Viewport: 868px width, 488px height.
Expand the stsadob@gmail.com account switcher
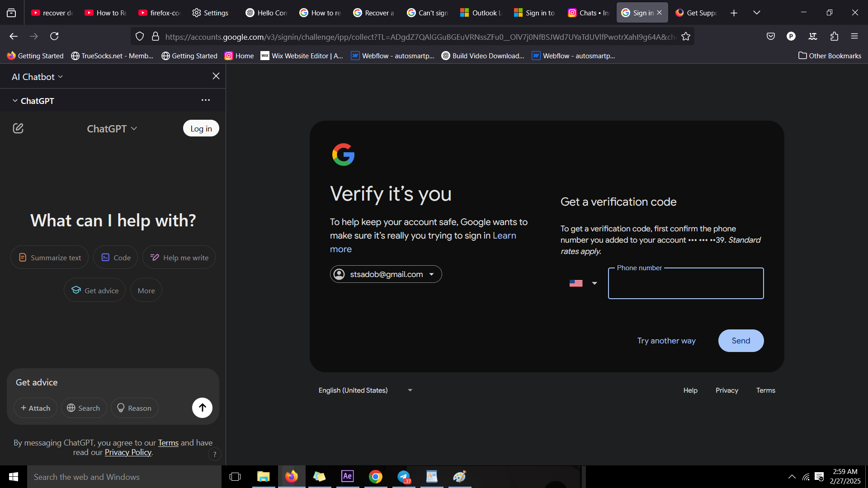[x=386, y=274]
